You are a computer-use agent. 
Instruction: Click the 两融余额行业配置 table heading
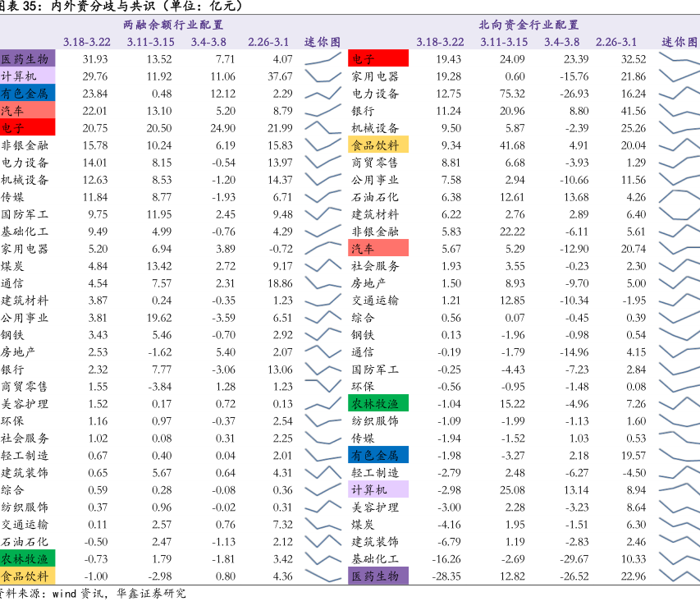click(x=173, y=25)
